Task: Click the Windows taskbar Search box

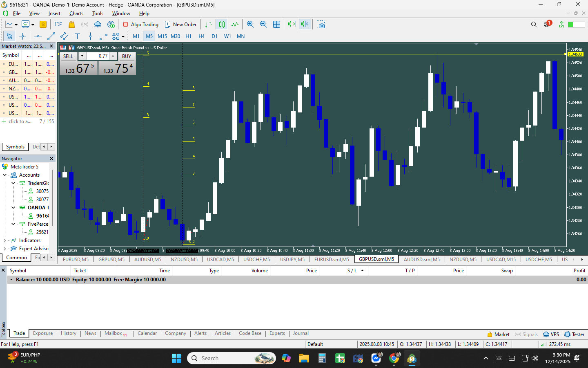Action: [232, 359]
